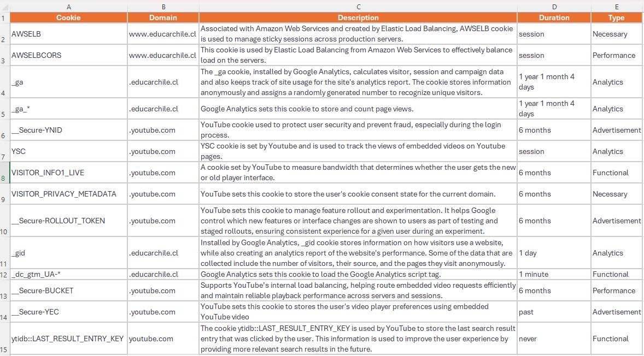This screenshot has height=356, width=644.
Task: Select the VISITOR_INFO1_LIVE cell
Action: point(68,173)
